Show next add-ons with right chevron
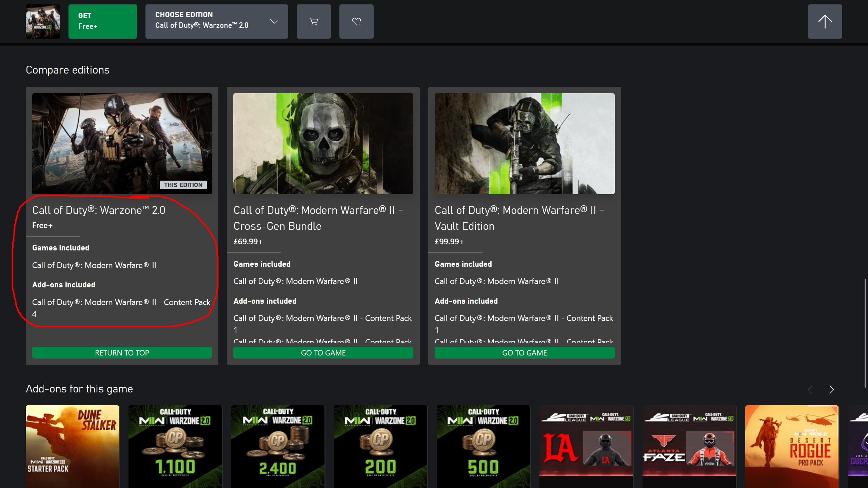This screenshot has height=488, width=868. (831, 390)
